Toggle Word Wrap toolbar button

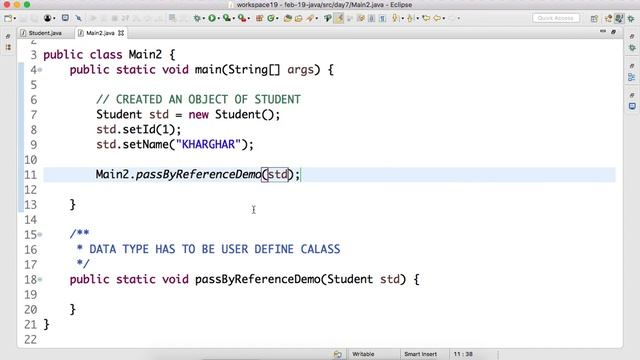[x=361, y=18]
